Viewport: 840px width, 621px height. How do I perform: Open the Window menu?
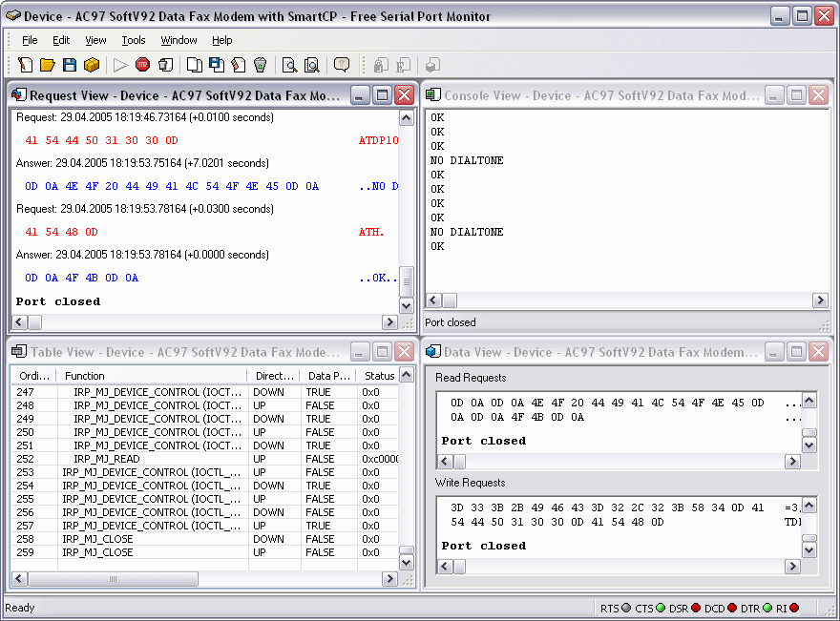click(178, 40)
